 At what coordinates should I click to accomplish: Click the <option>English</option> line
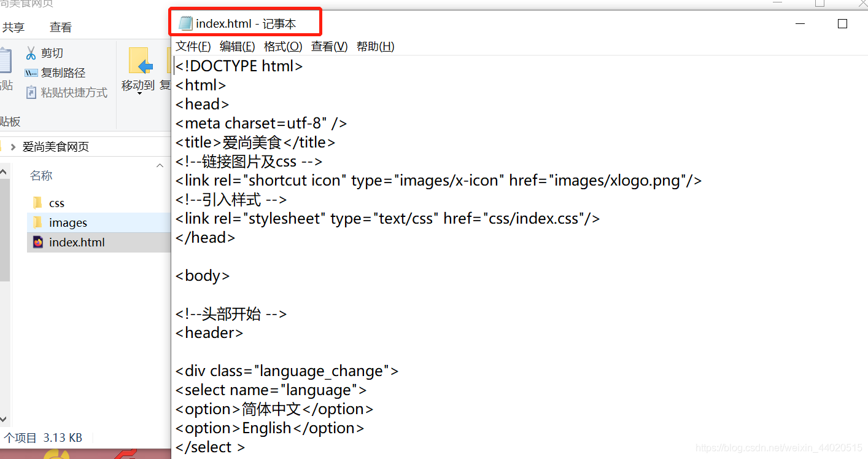[x=269, y=428]
